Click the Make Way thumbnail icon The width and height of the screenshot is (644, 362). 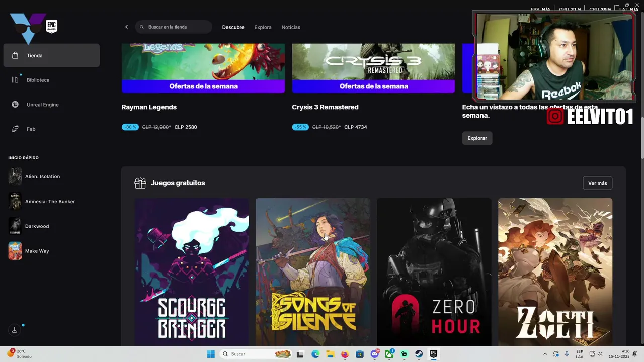click(15, 251)
